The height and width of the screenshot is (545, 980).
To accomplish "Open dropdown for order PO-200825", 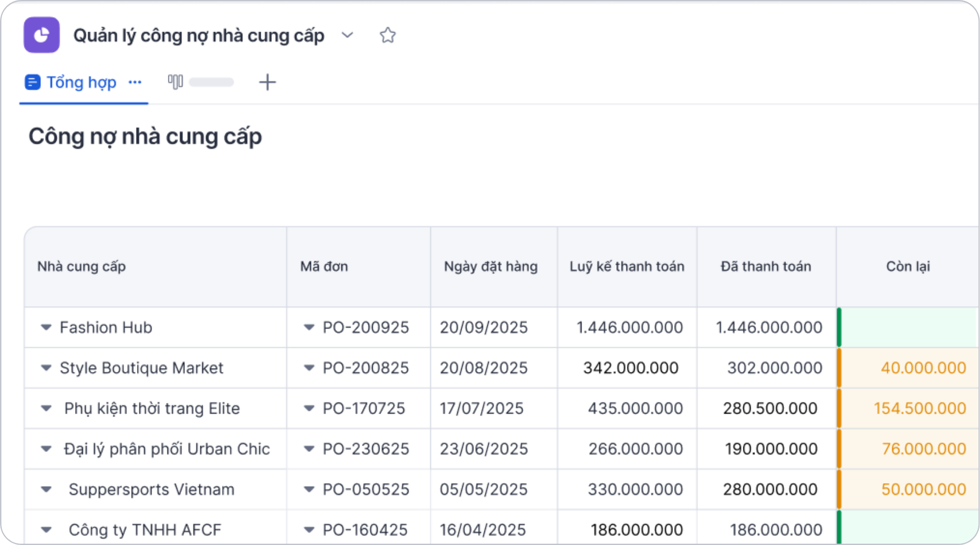I will click(309, 368).
